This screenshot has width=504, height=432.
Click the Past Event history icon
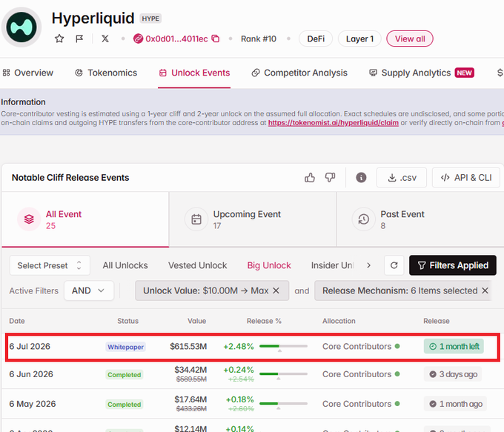click(363, 219)
